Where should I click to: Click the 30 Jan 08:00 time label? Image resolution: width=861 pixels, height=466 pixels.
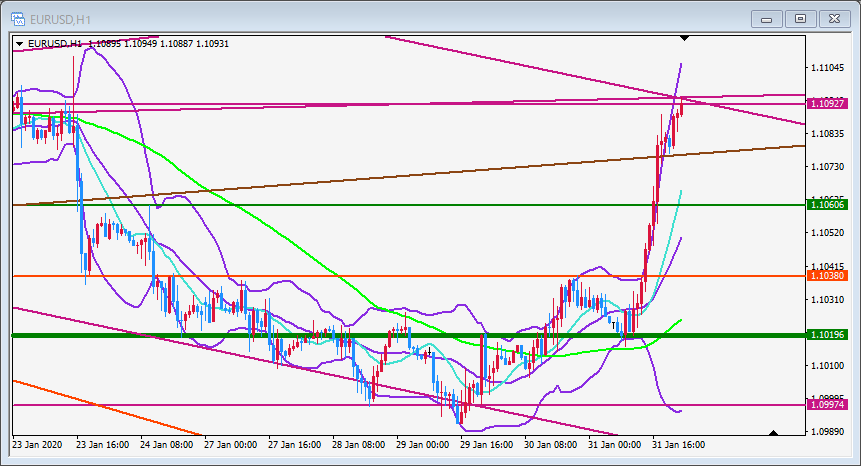pyautogui.click(x=551, y=445)
